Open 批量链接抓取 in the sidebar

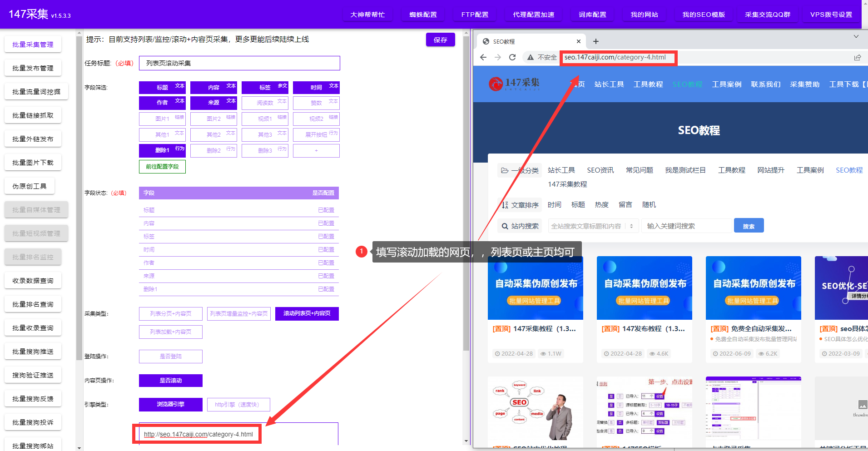coord(33,115)
